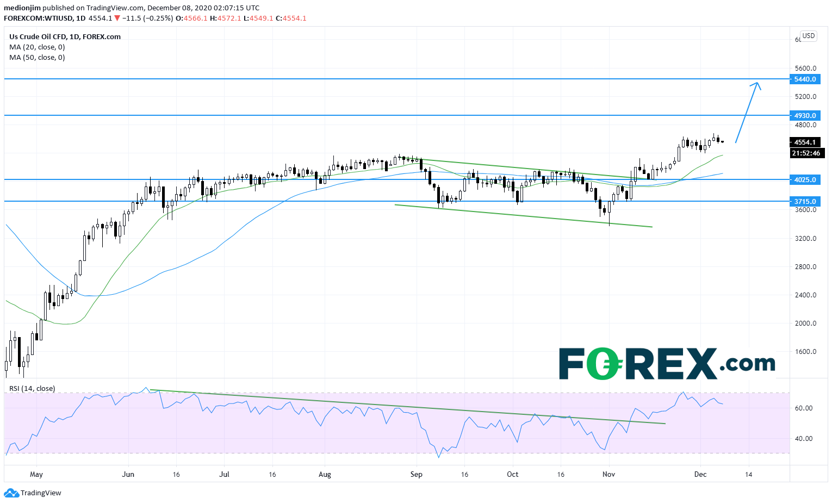Click the blue projection arrow head

click(x=756, y=85)
